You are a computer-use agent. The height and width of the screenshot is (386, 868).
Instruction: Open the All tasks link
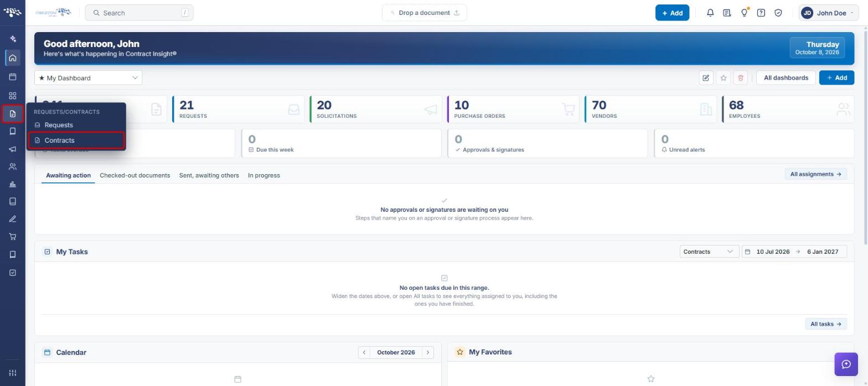pos(826,324)
